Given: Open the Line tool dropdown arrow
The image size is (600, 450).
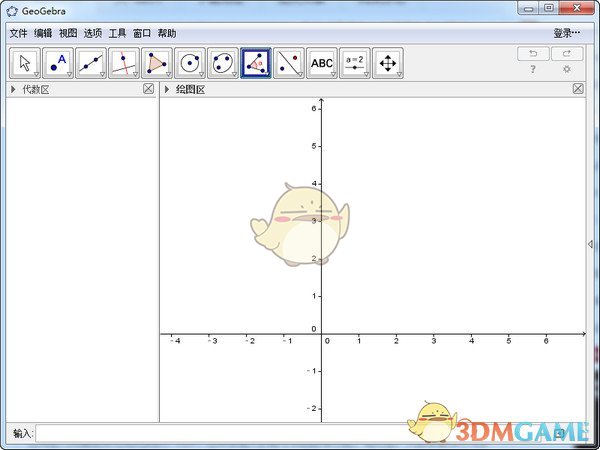Looking at the screenshot, I should click(x=103, y=74).
